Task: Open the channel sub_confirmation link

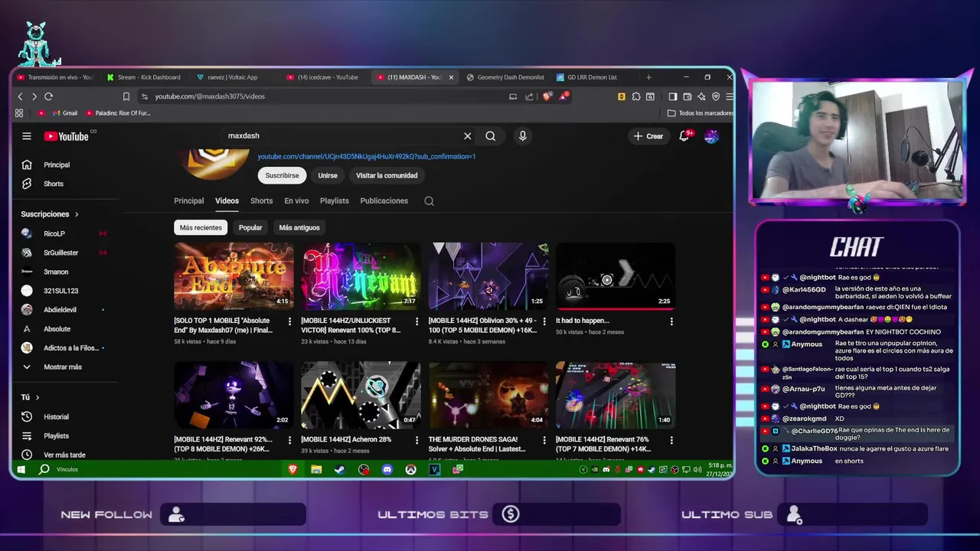Action: [367, 156]
